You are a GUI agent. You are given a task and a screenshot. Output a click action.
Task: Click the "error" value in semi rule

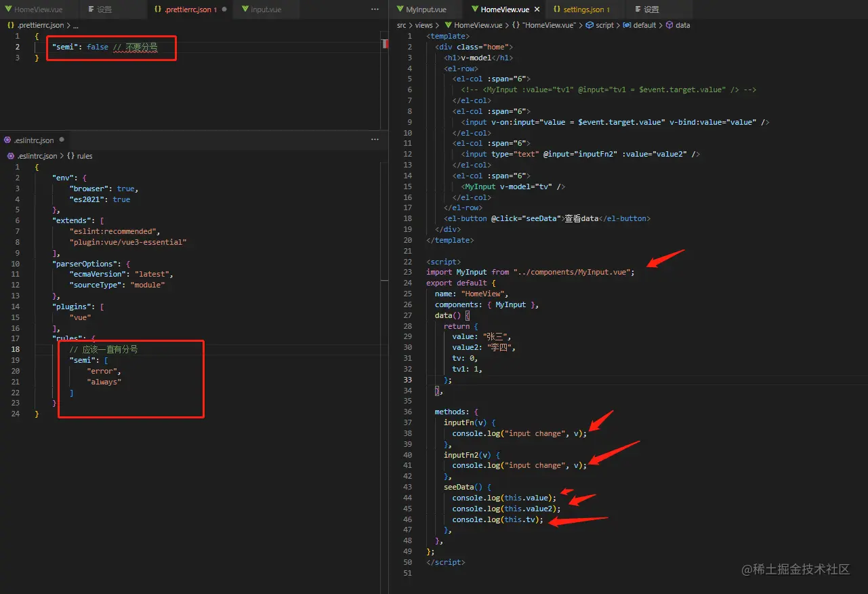[104, 371]
